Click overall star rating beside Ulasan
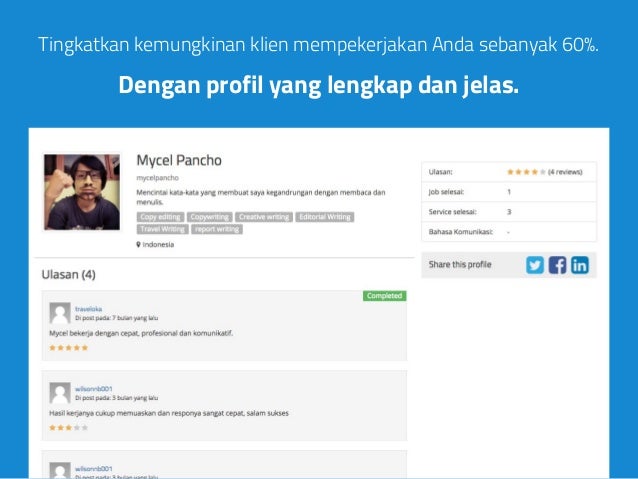638x479 pixels. (526, 172)
